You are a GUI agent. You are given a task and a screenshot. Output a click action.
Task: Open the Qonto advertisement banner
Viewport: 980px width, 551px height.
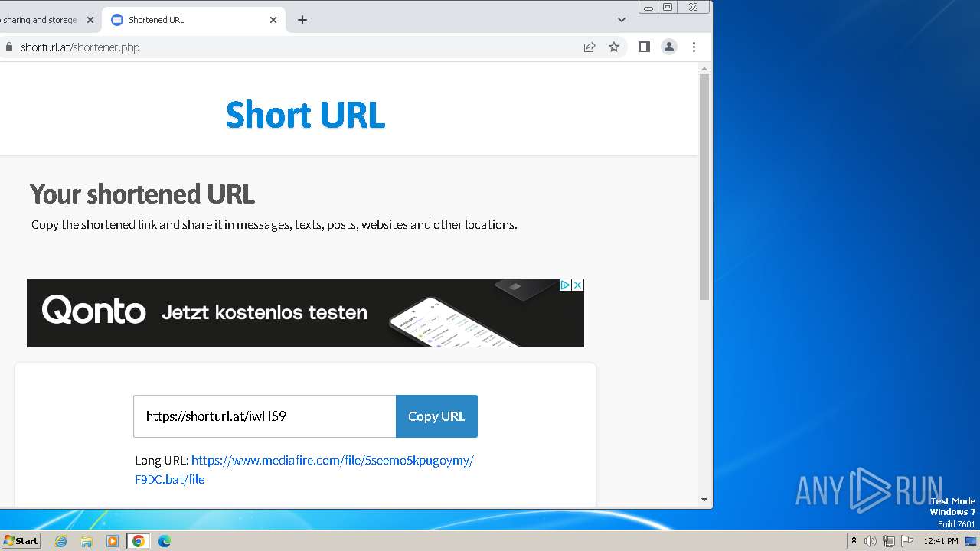[305, 313]
